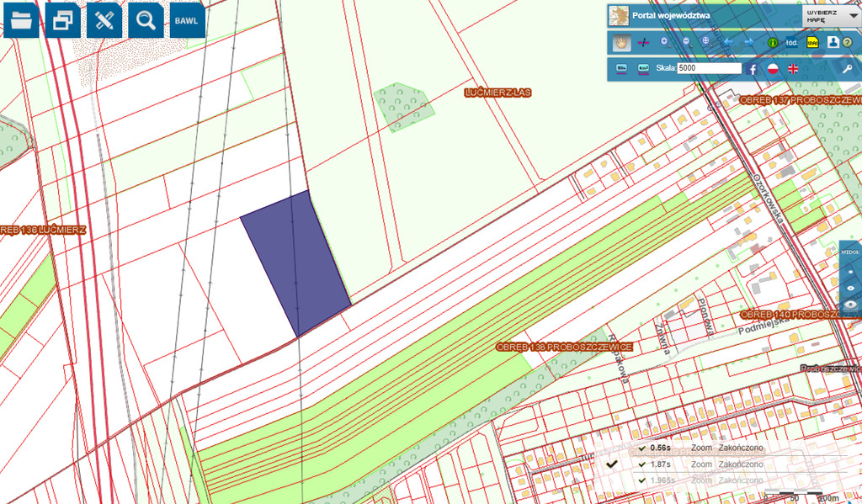The width and height of the screenshot is (862, 504).
Task: Open the ruler and pencil measuring tools
Action: tap(104, 21)
